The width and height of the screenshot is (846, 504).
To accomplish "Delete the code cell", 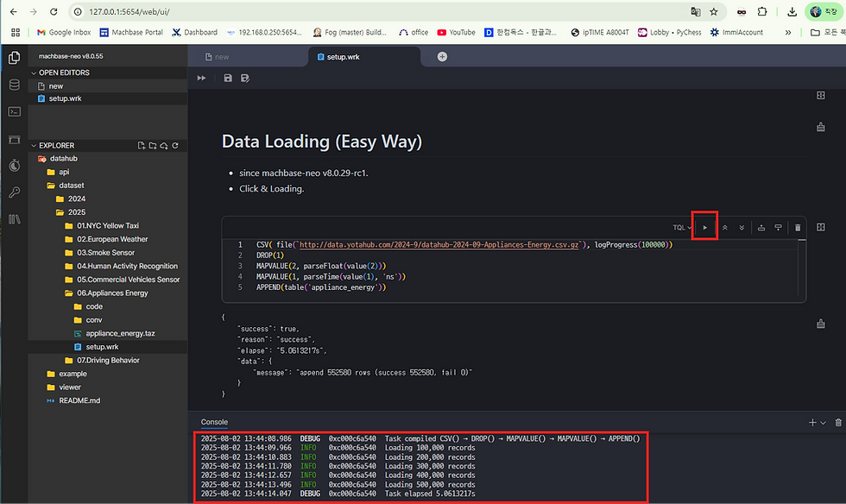I will click(798, 228).
